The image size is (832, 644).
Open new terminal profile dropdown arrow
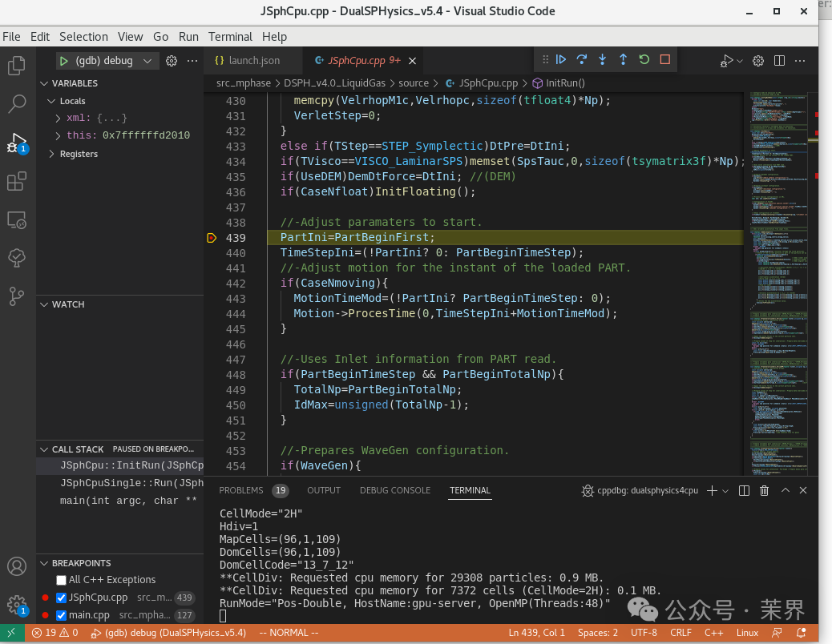[x=725, y=491]
